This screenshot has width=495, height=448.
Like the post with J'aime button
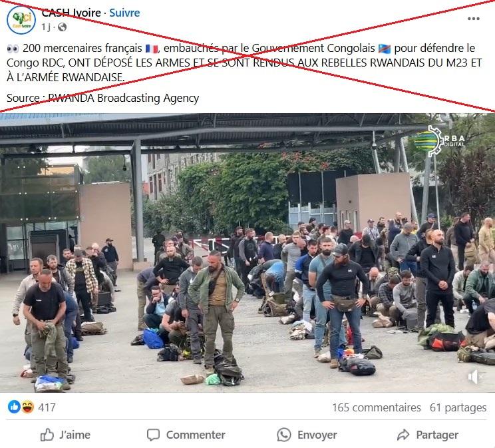[x=65, y=435]
